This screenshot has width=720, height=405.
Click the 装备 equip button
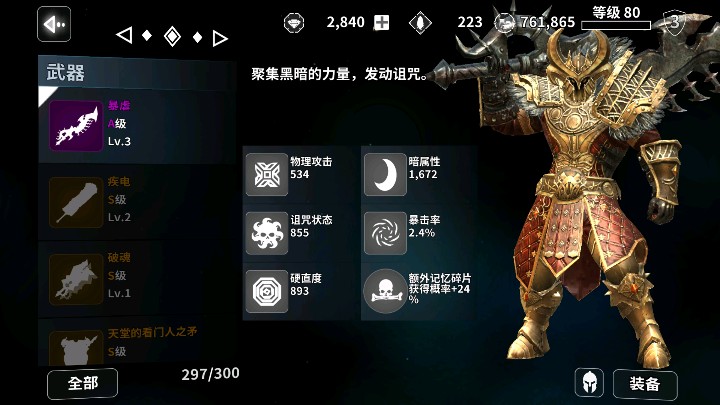click(645, 384)
